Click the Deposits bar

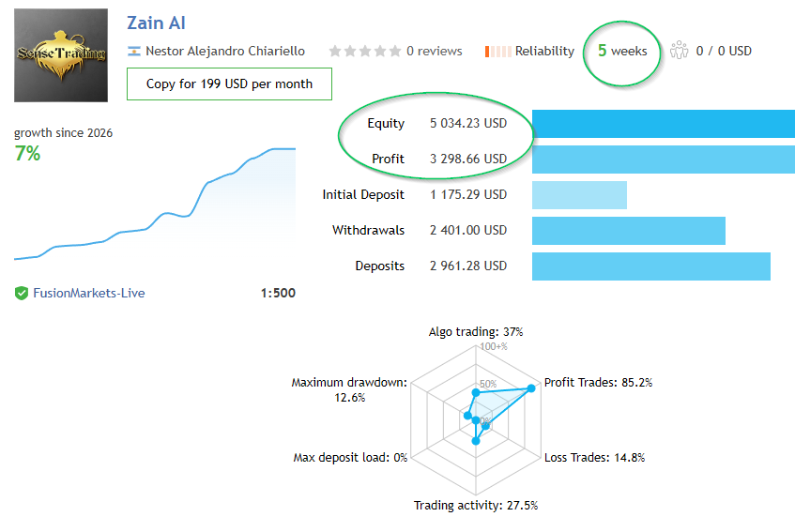(650, 266)
